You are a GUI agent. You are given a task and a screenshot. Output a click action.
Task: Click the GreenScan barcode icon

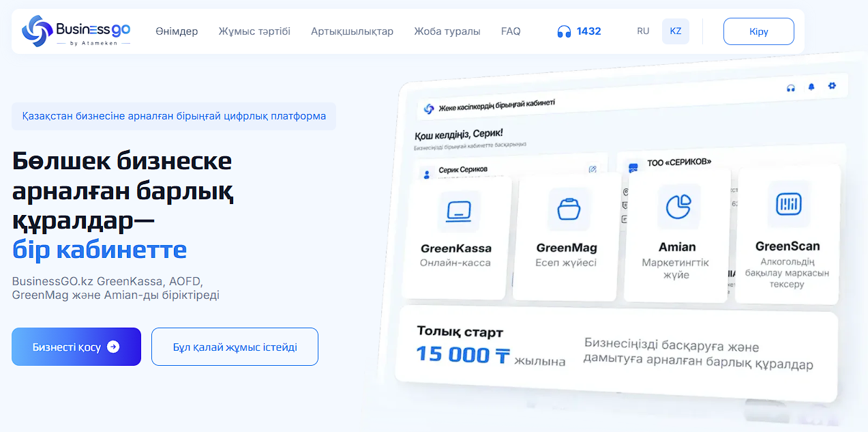[788, 203]
